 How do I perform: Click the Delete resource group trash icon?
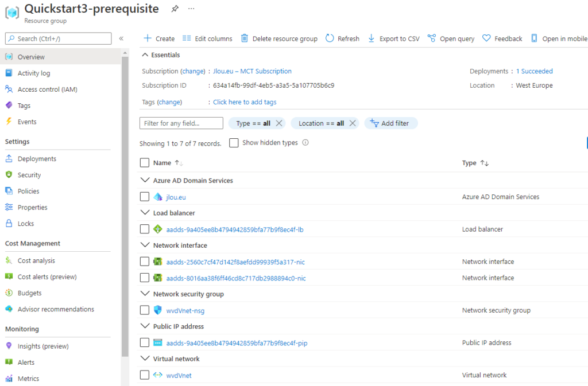244,38
